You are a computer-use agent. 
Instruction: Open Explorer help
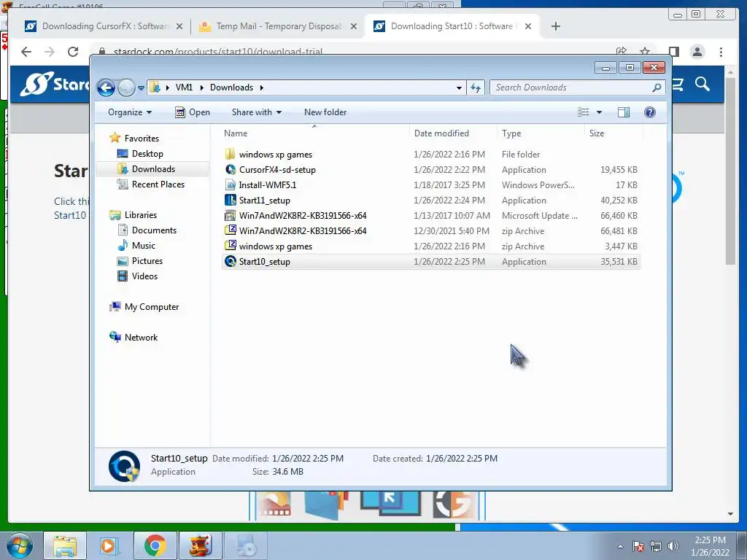coord(650,112)
